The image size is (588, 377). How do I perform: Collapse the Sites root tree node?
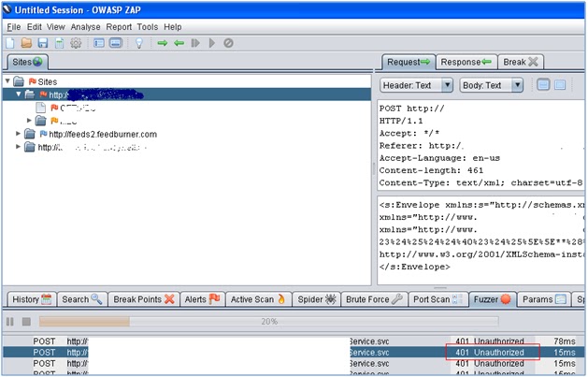tap(7, 81)
